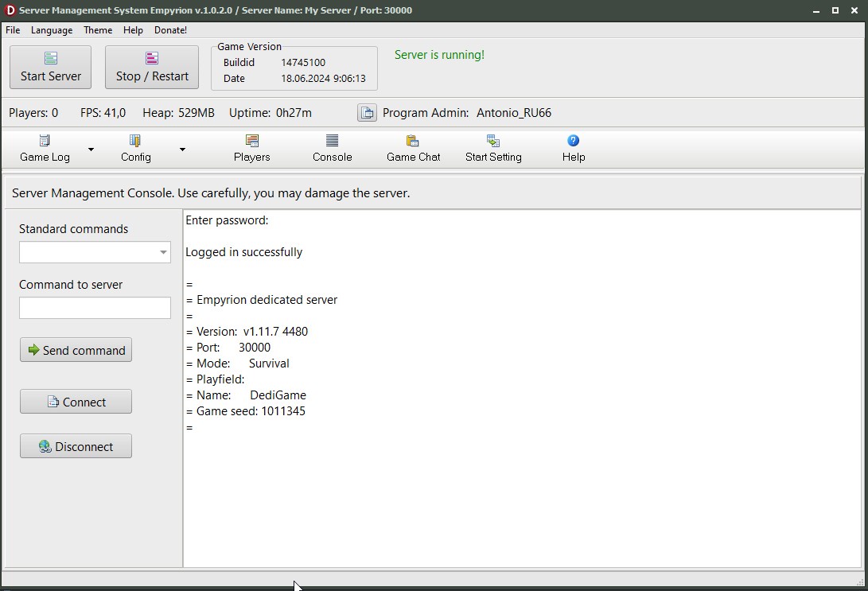Image resolution: width=868 pixels, height=591 pixels.
Task: Click the red D application icon in title bar
Action: point(10,10)
